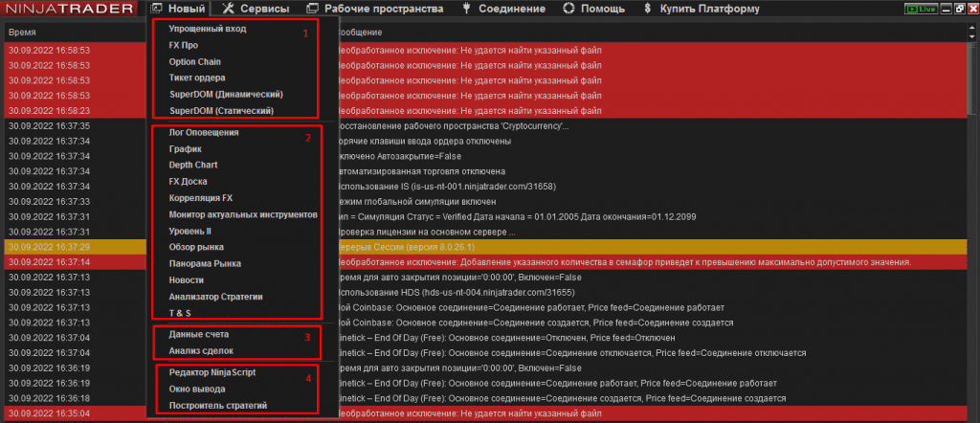Click message about semaphore exception
The image size is (980, 423).
(623, 262)
